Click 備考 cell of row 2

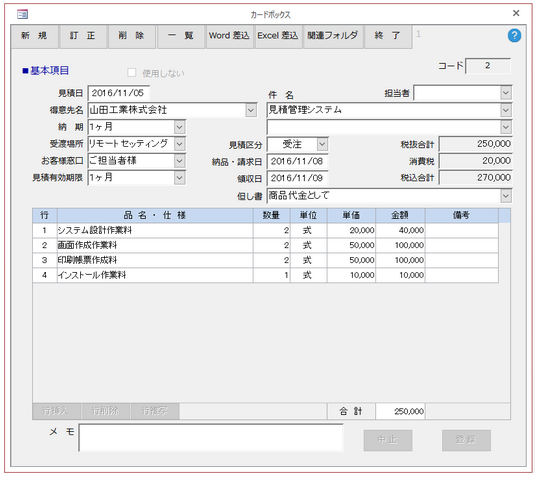tap(461, 246)
